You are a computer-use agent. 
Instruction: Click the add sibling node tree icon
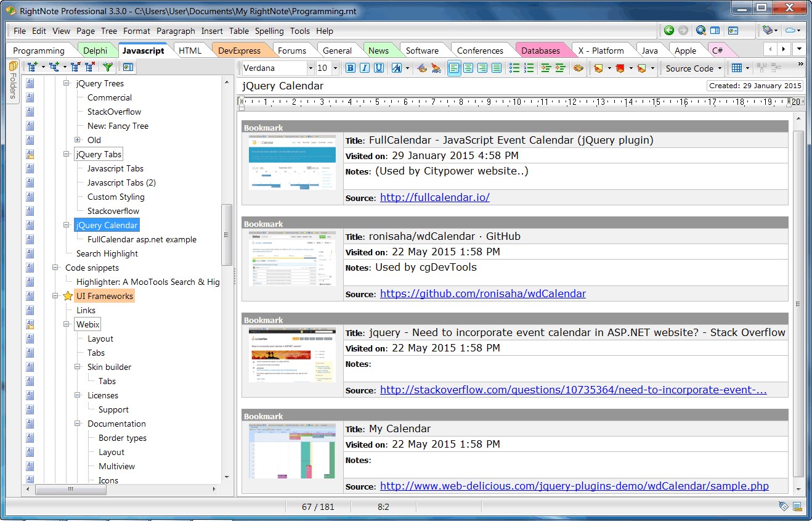[x=32, y=68]
